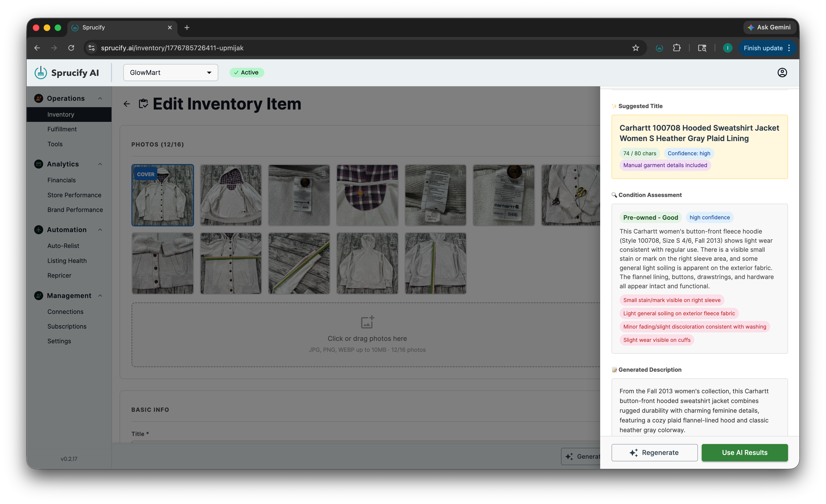The image size is (826, 504).
Task: Open a new browser tab with plus icon
Action: tap(187, 27)
